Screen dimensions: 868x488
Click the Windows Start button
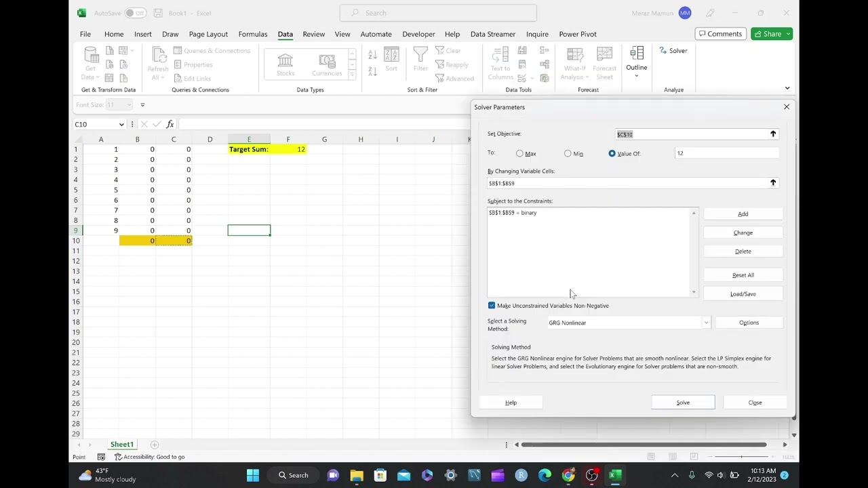tap(253, 475)
